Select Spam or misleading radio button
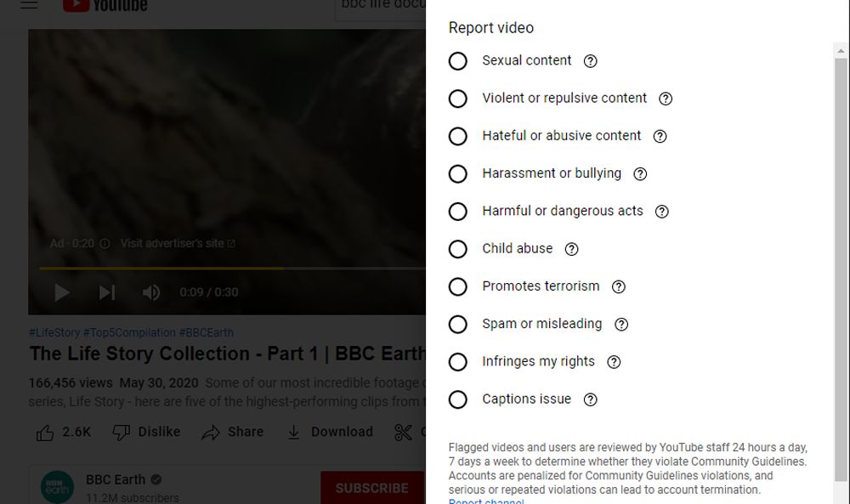The height and width of the screenshot is (504, 850). 457,324
